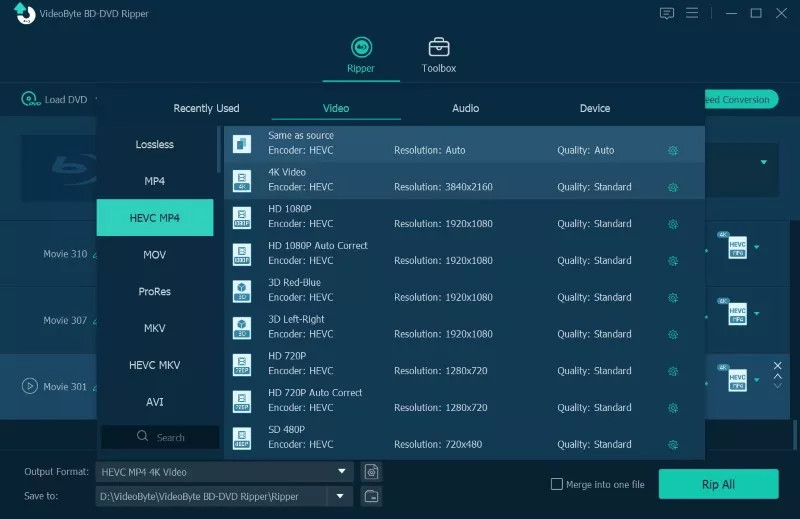Screen dimensions: 800x519
Task: Open the feedback message icon in title bar
Action: tap(667, 13)
